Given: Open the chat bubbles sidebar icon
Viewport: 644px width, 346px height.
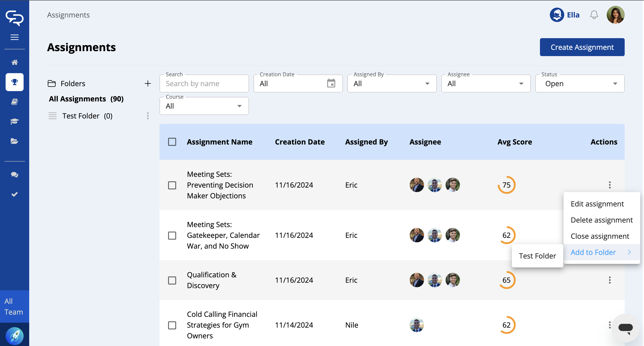Looking at the screenshot, I should point(15,175).
